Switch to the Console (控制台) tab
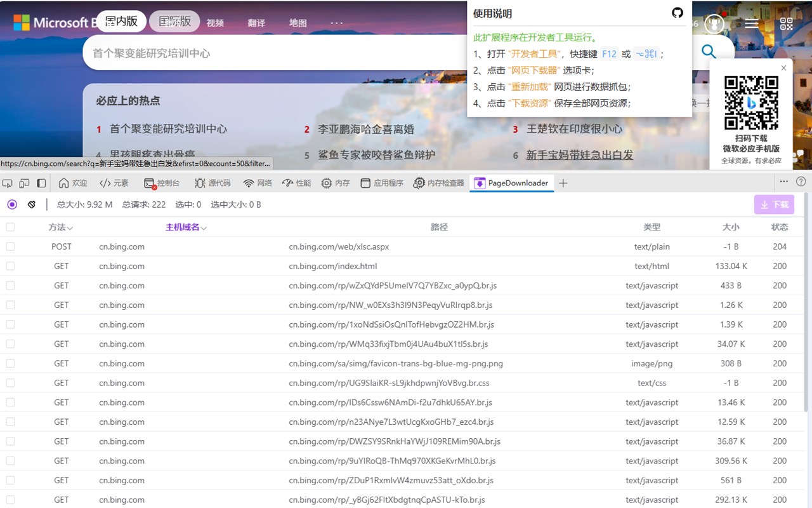Viewport: 812px width, 508px height. (162, 183)
